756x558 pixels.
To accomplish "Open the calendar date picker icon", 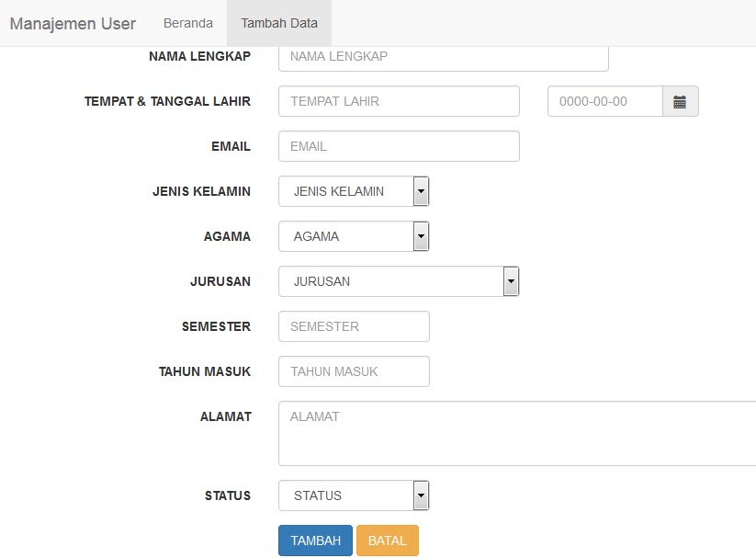I will (x=681, y=101).
